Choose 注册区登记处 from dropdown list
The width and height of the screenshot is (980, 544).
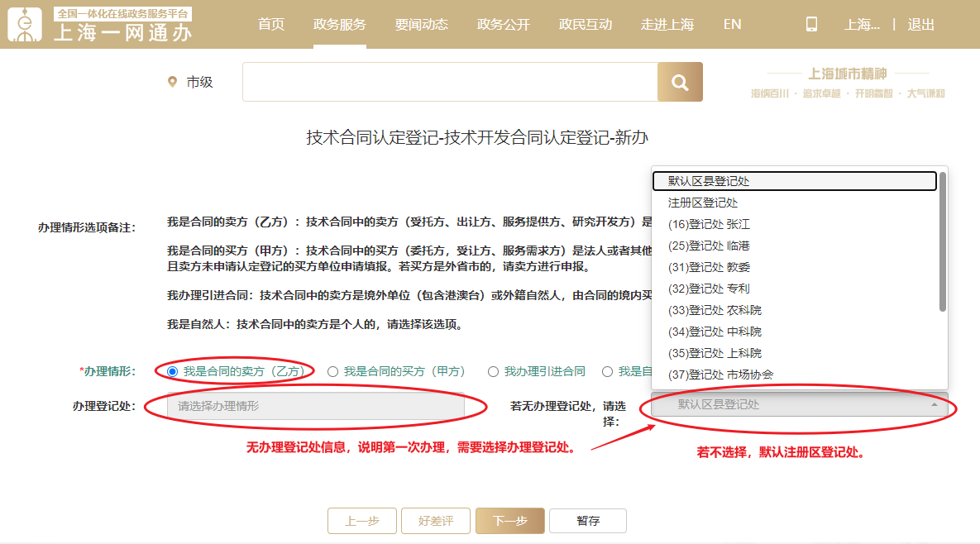click(x=703, y=203)
